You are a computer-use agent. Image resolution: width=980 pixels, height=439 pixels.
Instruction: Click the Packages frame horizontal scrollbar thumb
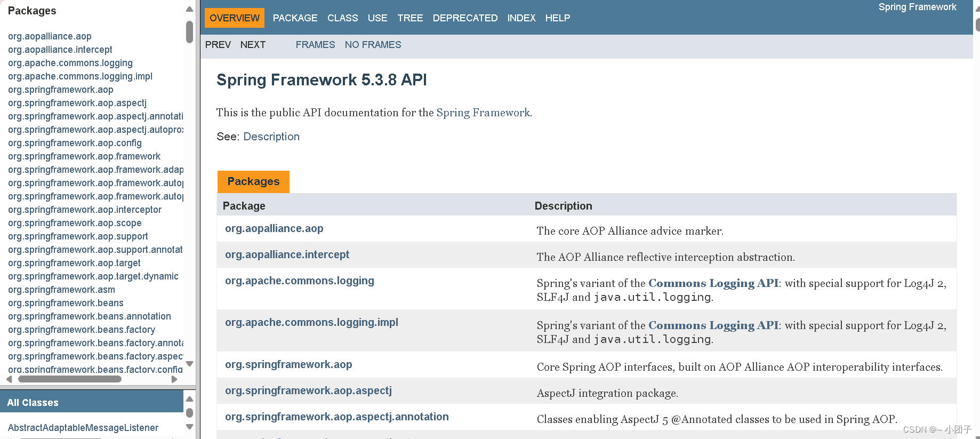click(x=70, y=379)
